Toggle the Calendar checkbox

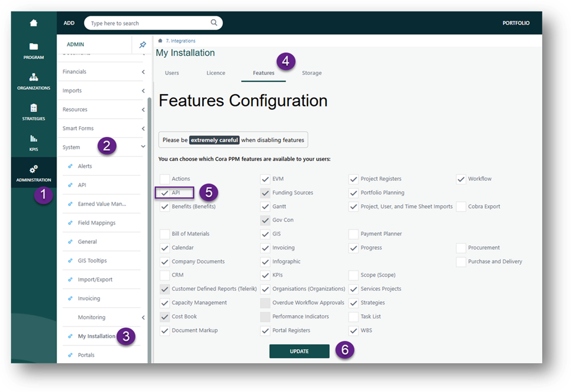pos(165,248)
